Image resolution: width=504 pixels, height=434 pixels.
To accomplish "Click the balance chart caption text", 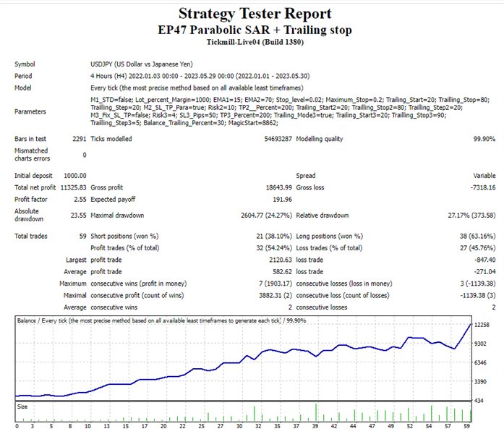I will pyautogui.click(x=161, y=320).
